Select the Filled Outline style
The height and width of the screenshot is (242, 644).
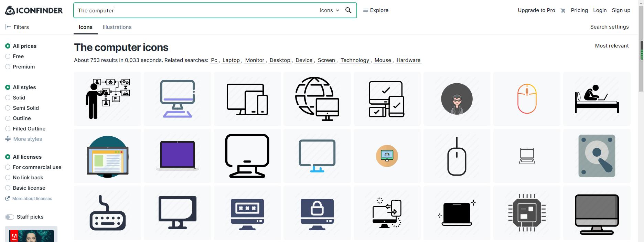pos(8,129)
